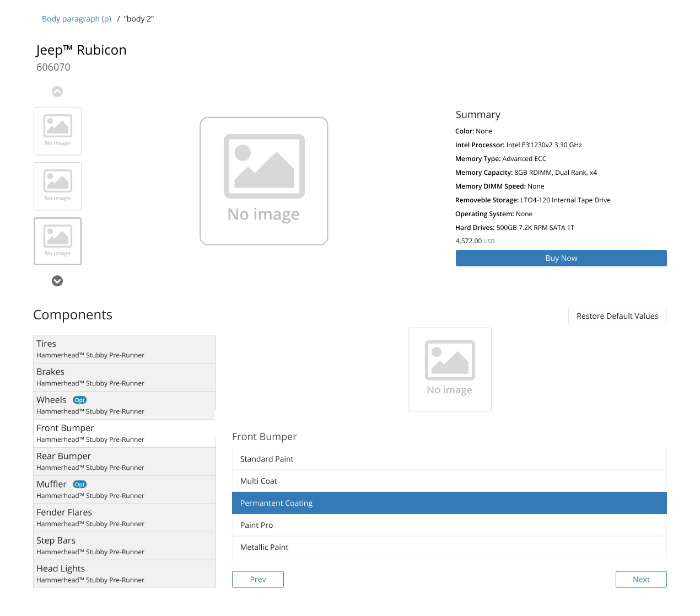Select the first No image thumbnail
This screenshot has height=616, width=700.
coord(58,131)
